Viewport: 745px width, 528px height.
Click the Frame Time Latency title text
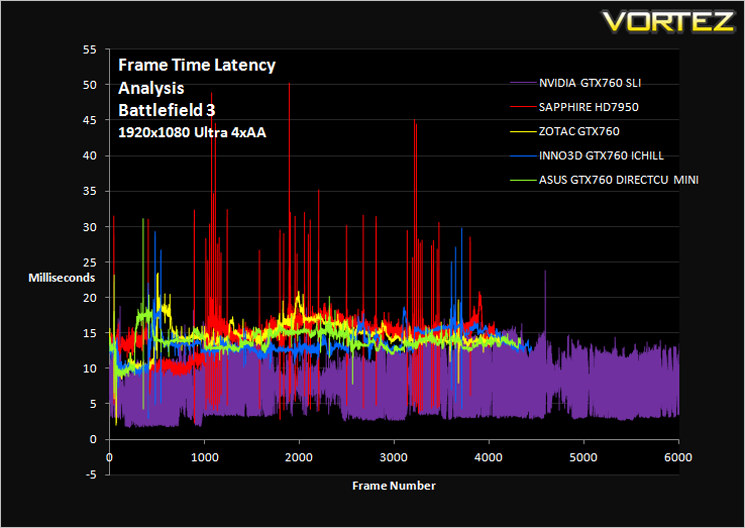pyautogui.click(x=197, y=65)
